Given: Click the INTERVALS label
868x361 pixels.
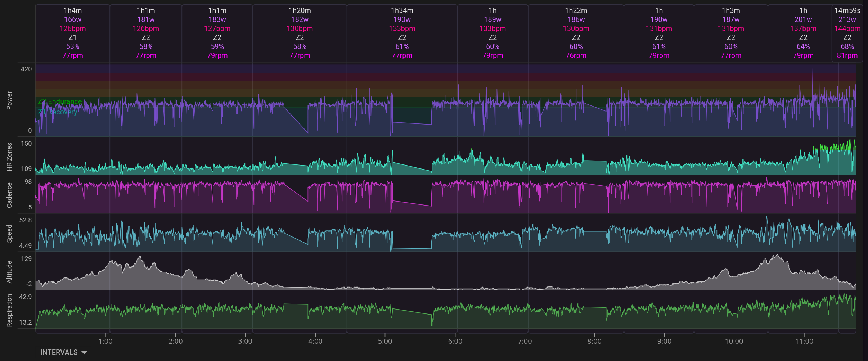Looking at the screenshot, I should (x=59, y=352).
